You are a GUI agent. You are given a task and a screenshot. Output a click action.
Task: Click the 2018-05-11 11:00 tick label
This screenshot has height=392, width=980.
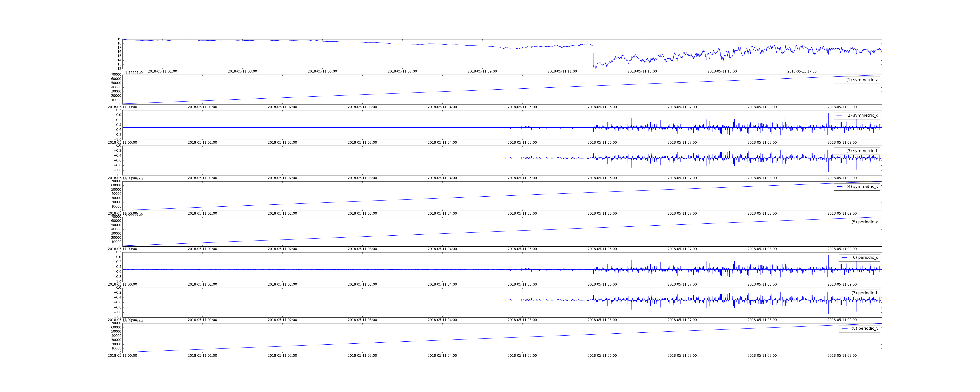[x=562, y=72]
